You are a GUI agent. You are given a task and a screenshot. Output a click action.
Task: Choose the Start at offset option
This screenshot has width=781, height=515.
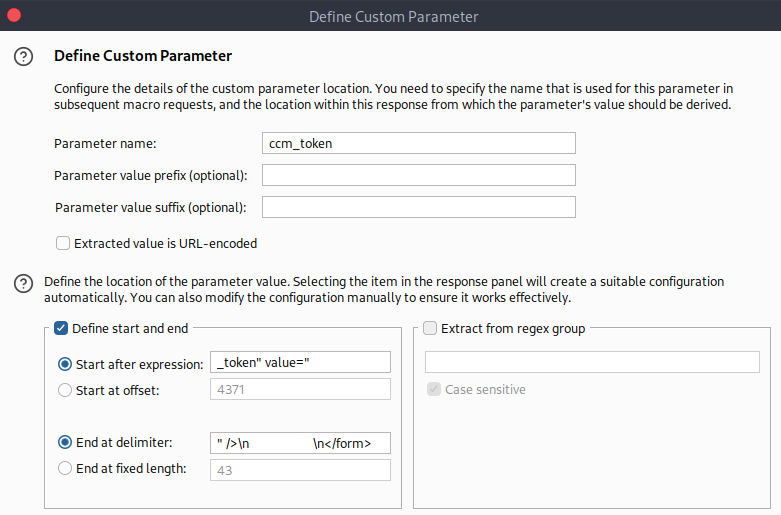(65, 390)
